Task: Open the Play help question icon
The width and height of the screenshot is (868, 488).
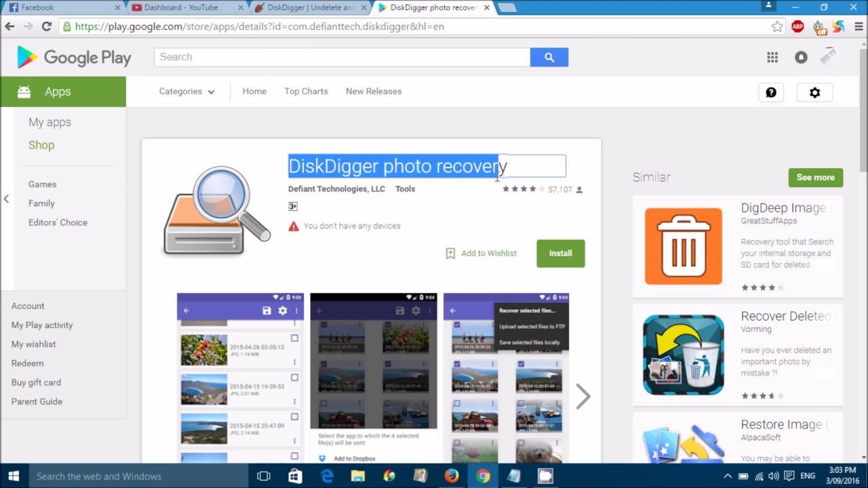Action: 771,92
